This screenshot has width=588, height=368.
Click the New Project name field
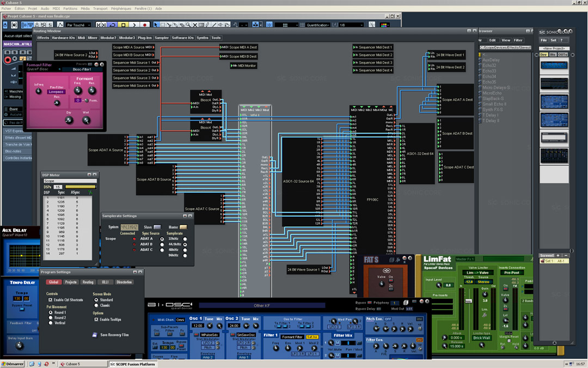coord(554,49)
